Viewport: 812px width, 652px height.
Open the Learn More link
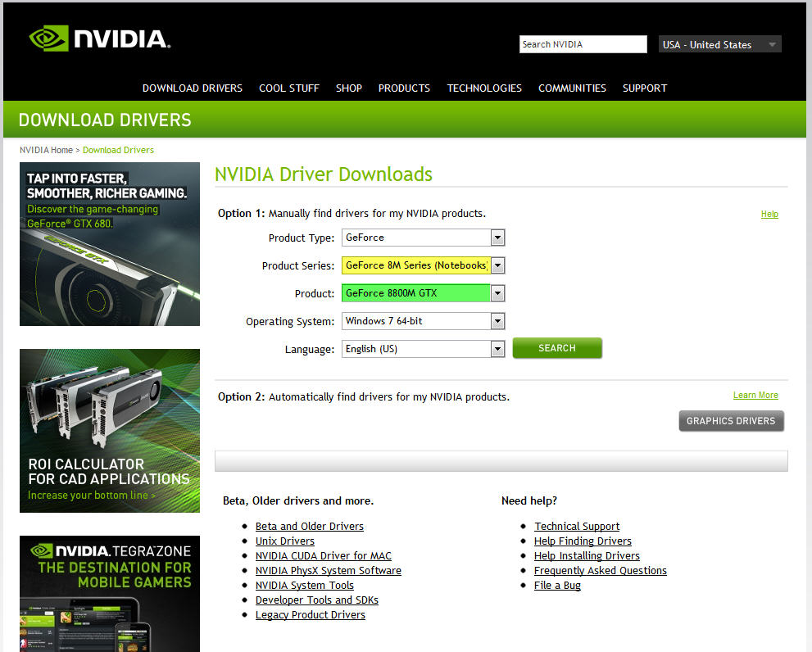[755, 395]
